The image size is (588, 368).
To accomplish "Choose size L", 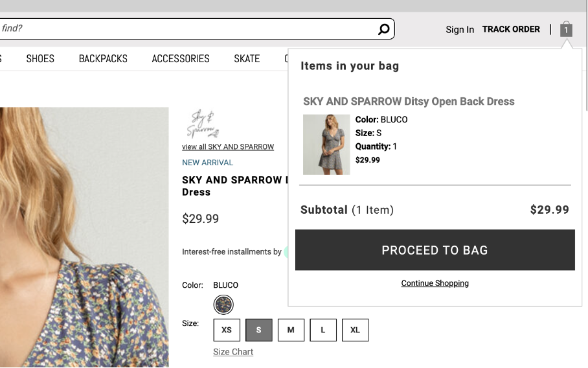I will [322, 330].
